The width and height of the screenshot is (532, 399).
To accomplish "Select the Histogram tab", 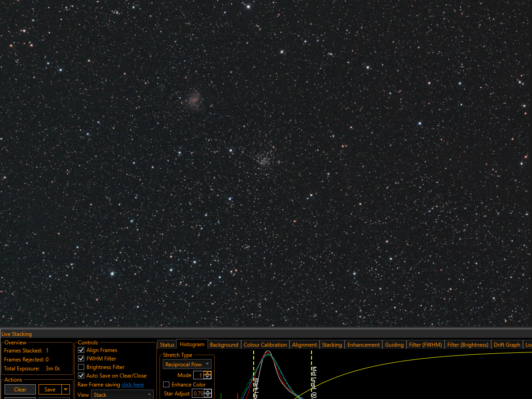I will pyautogui.click(x=192, y=344).
